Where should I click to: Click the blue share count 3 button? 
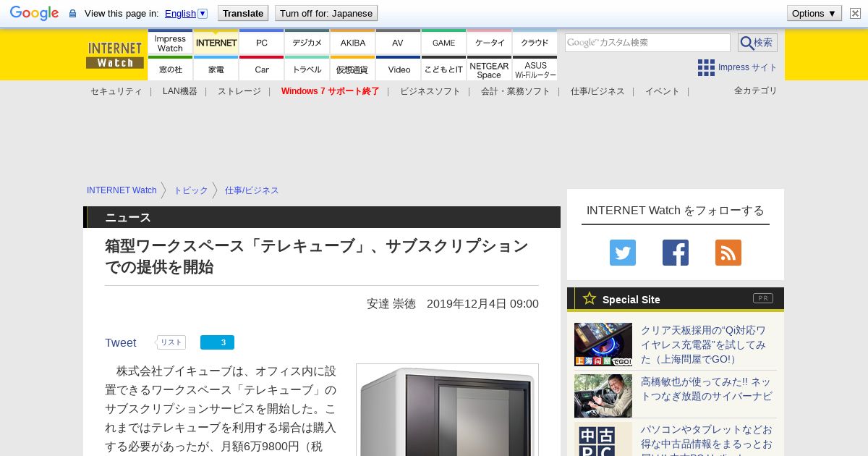point(217,342)
